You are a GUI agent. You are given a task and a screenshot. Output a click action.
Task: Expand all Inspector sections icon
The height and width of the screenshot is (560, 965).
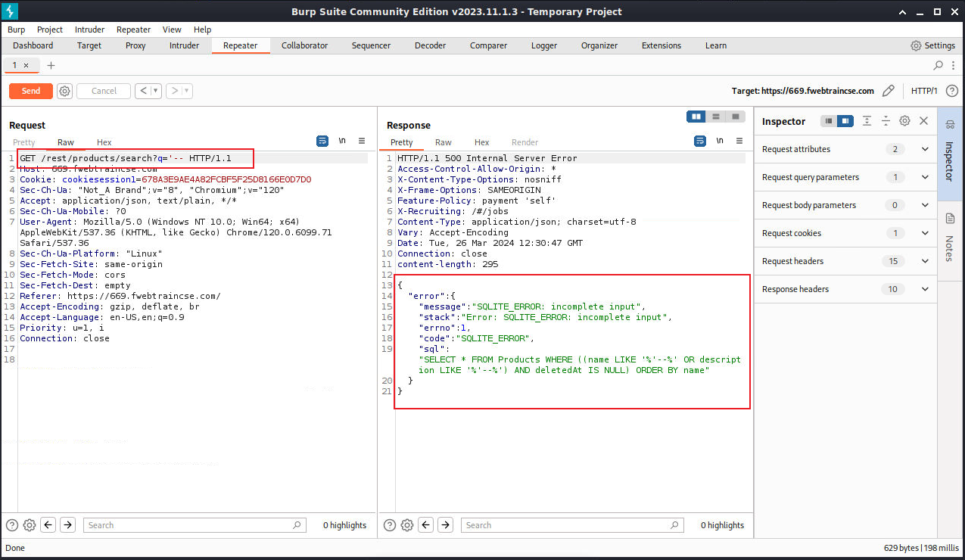[x=867, y=121]
